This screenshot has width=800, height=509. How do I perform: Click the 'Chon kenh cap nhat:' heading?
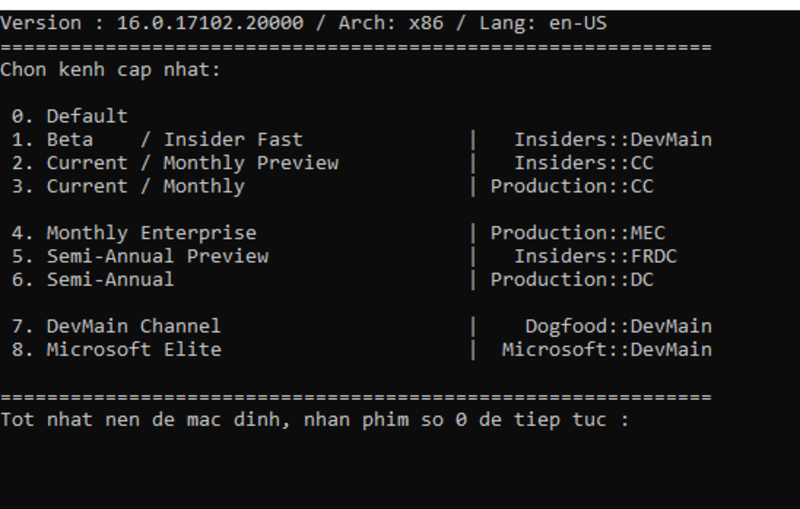click(110, 70)
